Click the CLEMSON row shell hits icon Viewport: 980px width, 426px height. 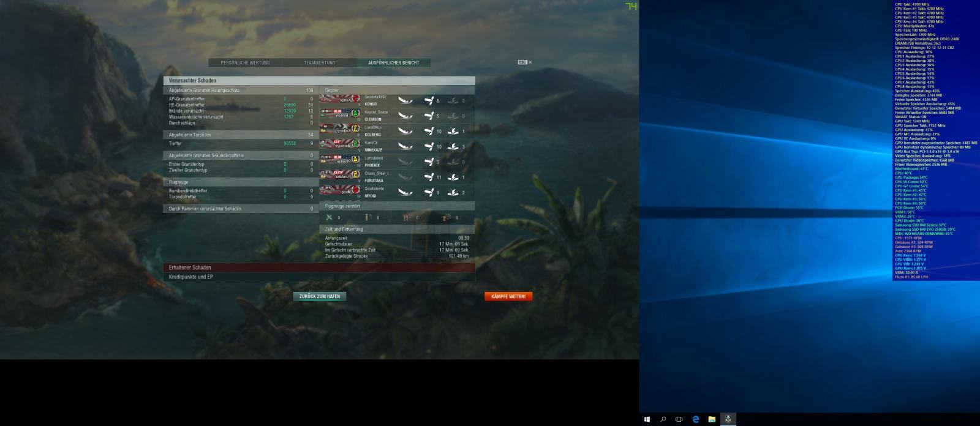click(x=429, y=116)
